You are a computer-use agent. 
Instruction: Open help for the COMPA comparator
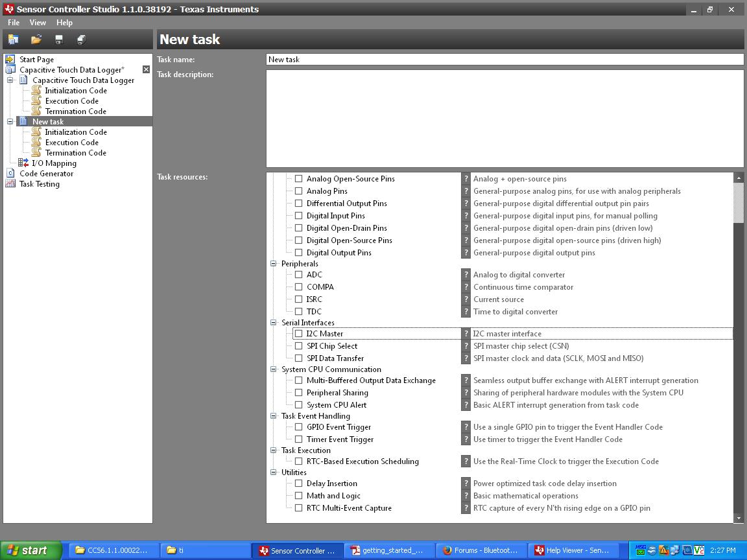466,286
